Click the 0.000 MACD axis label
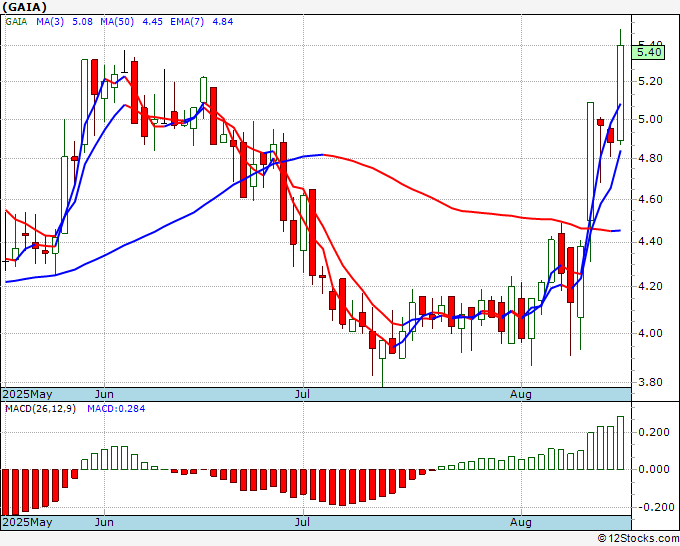Screen dimensions: 680x546 [x=654, y=469]
